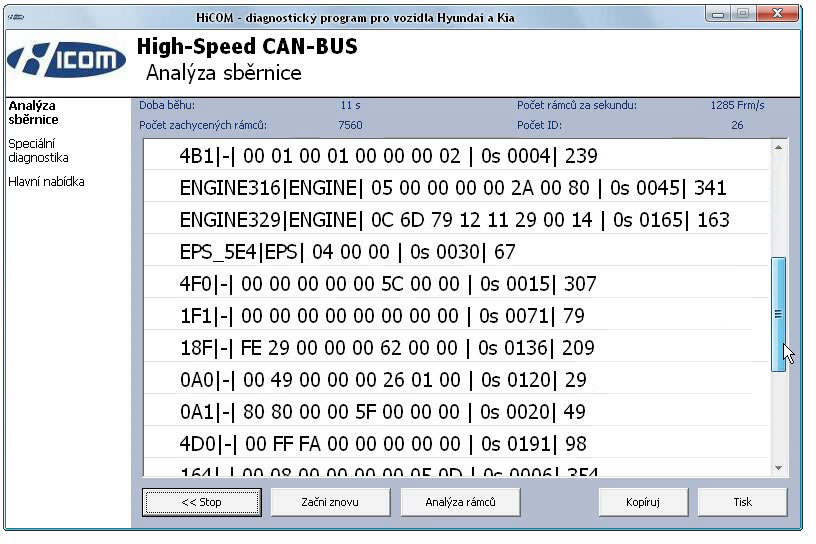Select the 4D0 frame row
This screenshot has width=816, height=544.
coord(456,444)
